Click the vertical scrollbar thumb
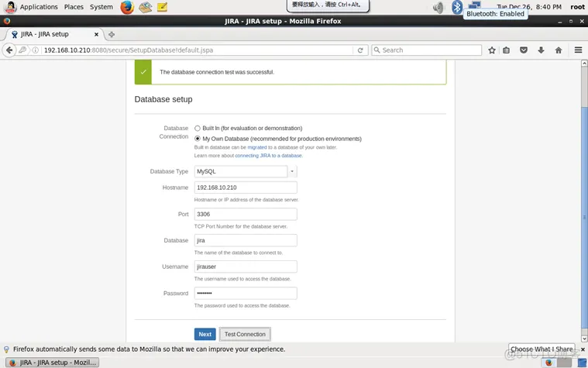Screen dimensions: 588x368 [584, 217]
